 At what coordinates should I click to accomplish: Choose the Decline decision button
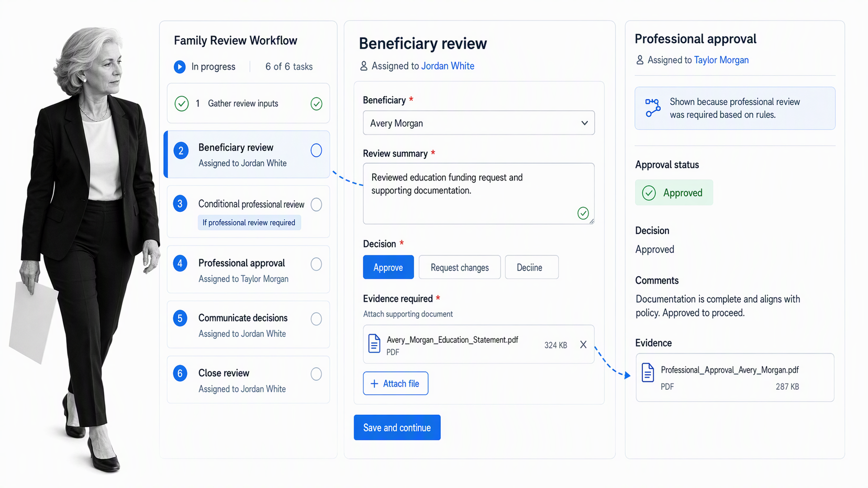pos(532,267)
